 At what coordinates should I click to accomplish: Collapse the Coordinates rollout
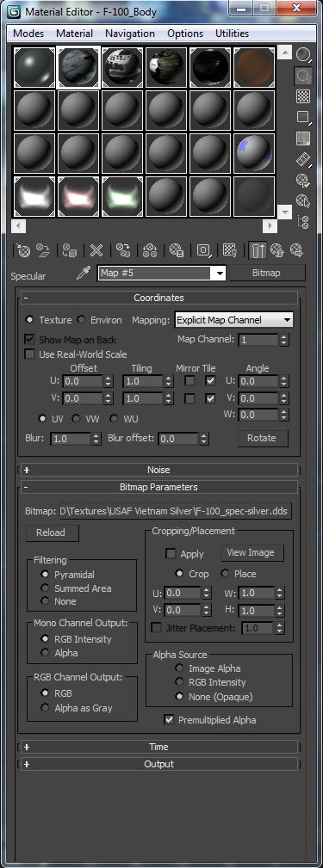(158, 298)
